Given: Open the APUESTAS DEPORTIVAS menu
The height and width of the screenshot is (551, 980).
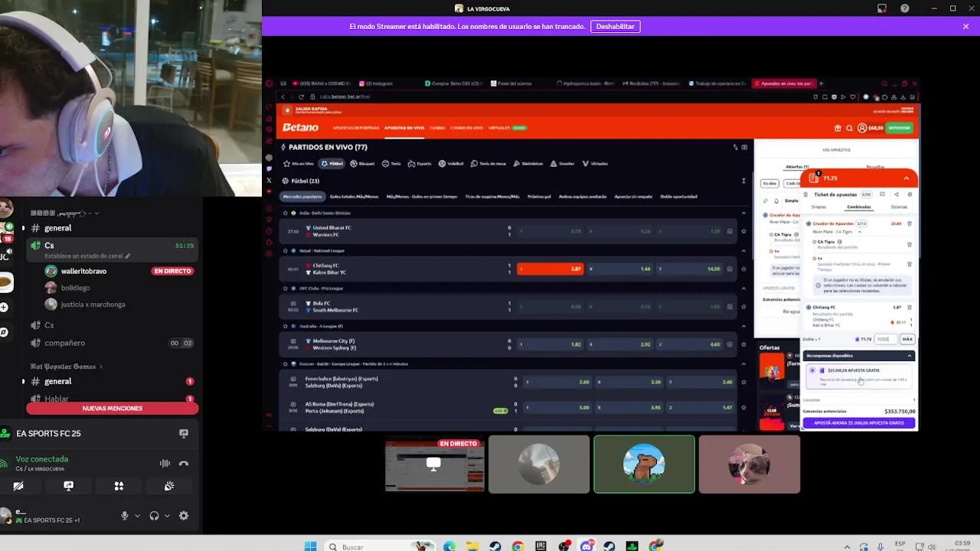Looking at the screenshot, I should tap(356, 128).
